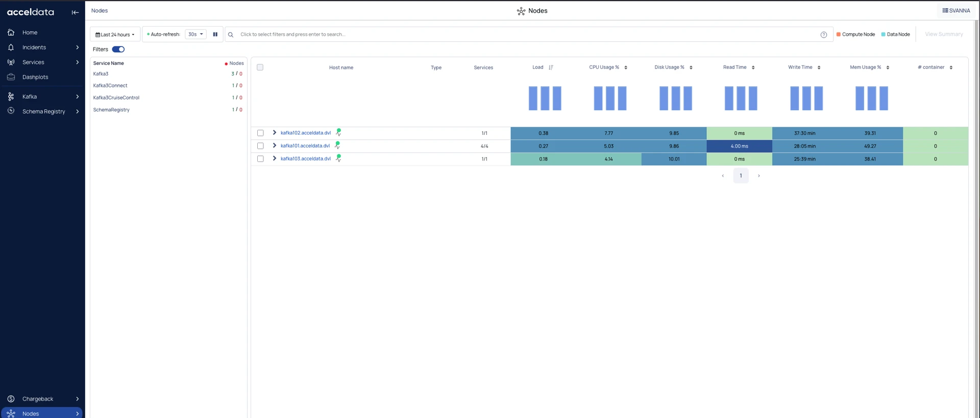Collapse the sidebar using the arrow icon
This screenshot has width=980, height=418.
click(75, 12)
